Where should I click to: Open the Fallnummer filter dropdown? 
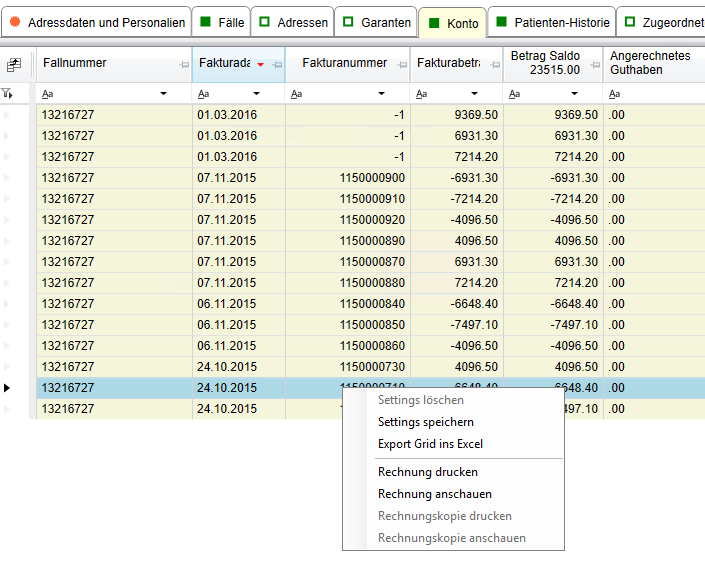[x=164, y=94]
